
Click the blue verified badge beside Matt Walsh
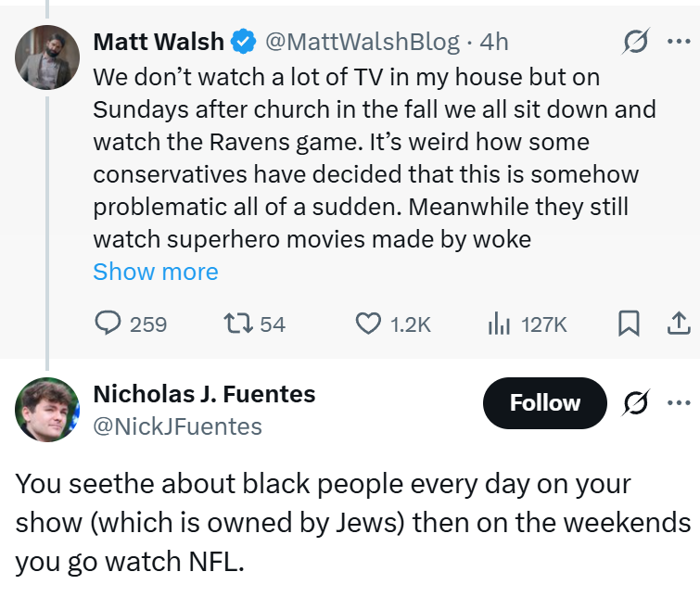point(244,42)
